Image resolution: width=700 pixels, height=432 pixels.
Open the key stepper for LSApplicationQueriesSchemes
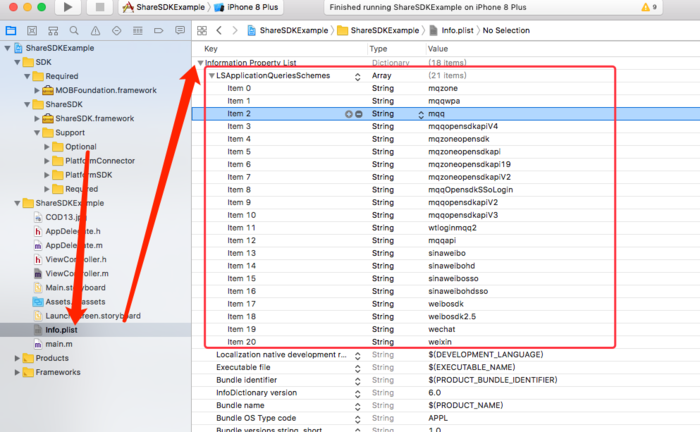(358, 77)
